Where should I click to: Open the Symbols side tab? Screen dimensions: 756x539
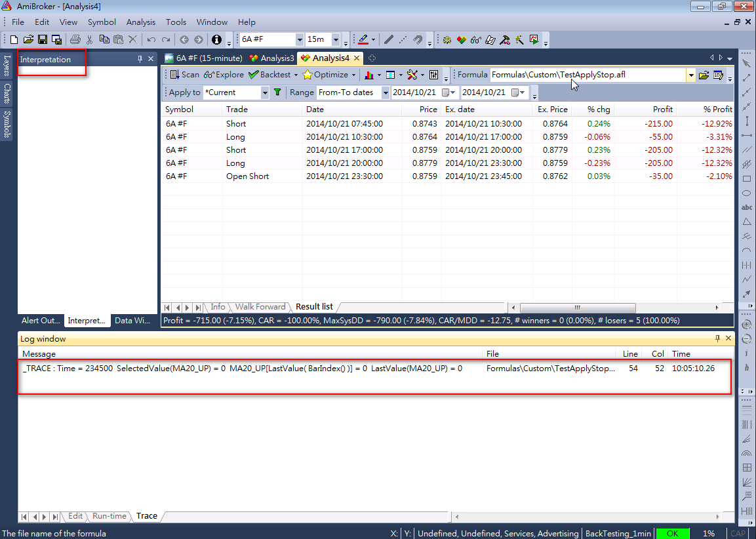7,125
